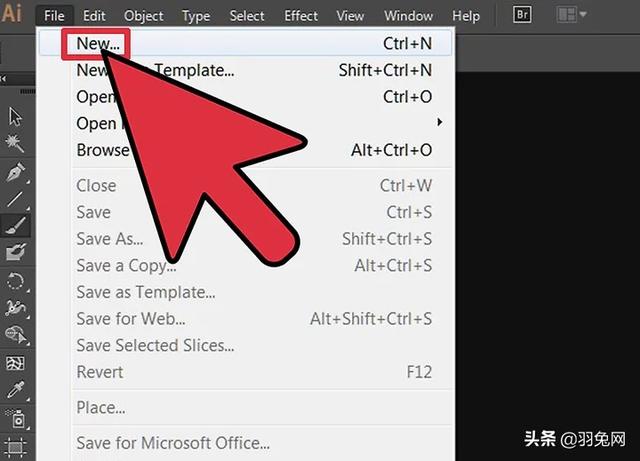Viewport: 640px width, 461px height.
Task: Select the Mesh tool
Action: [x=16, y=363]
